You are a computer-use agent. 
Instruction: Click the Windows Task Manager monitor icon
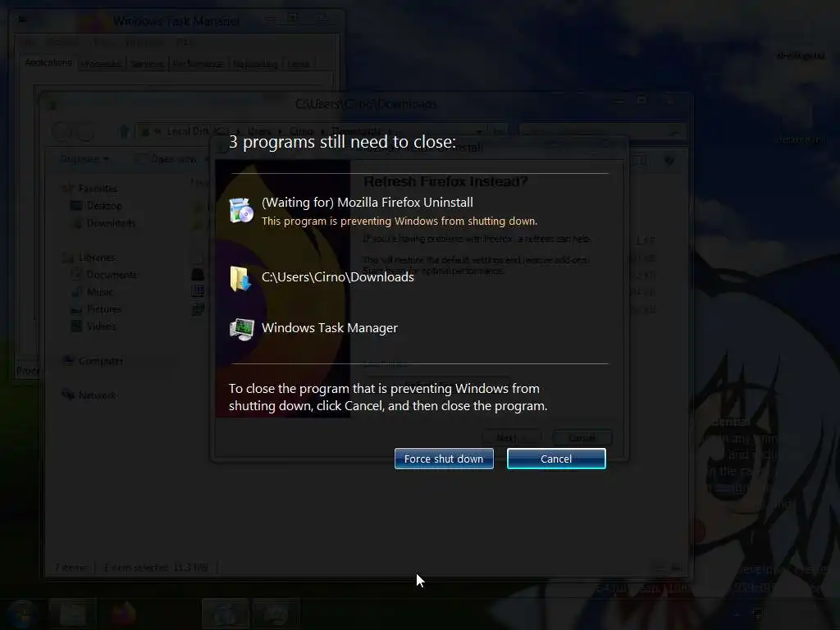coord(241,329)
